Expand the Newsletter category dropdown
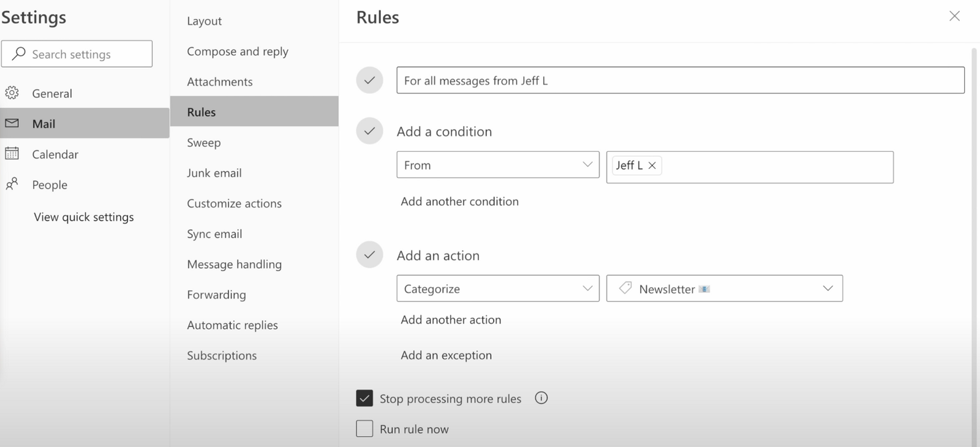980x447 pixels. point(829,288)
